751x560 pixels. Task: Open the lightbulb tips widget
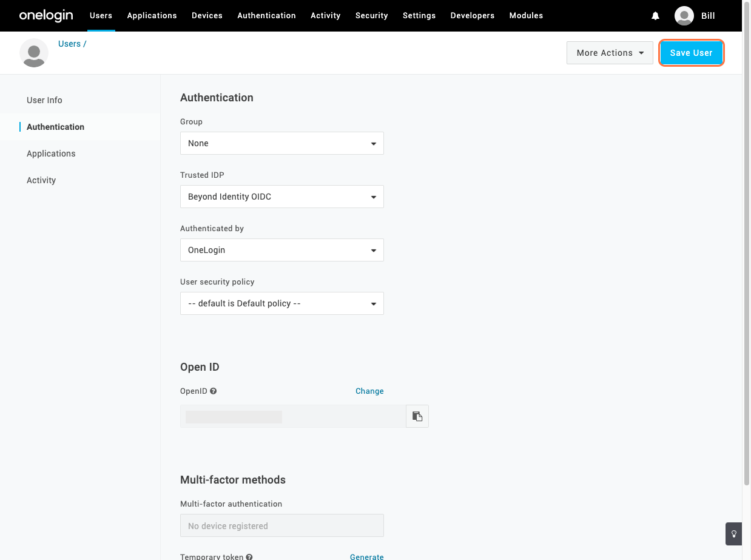click(x=734, y=534)
